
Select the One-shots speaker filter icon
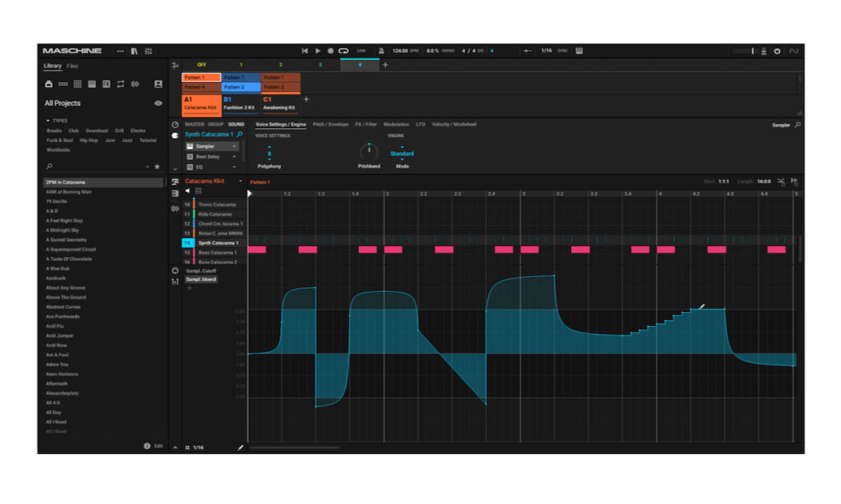pos(136,84)
